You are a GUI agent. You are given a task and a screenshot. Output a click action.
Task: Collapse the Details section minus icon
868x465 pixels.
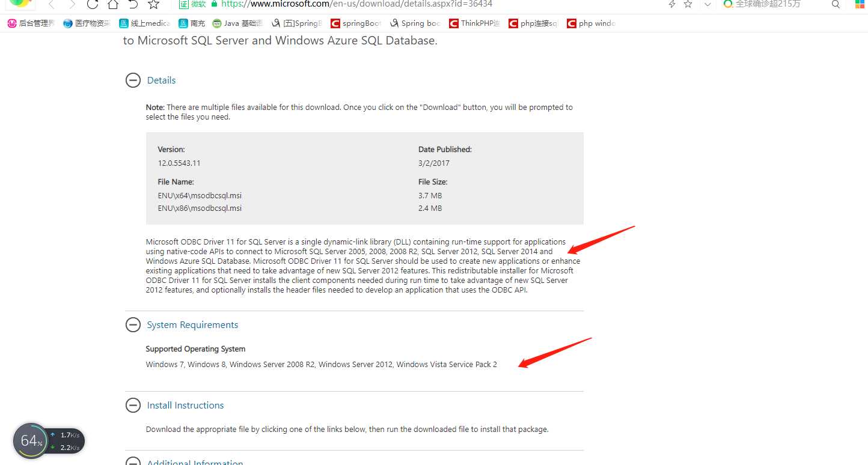(133, 81)
